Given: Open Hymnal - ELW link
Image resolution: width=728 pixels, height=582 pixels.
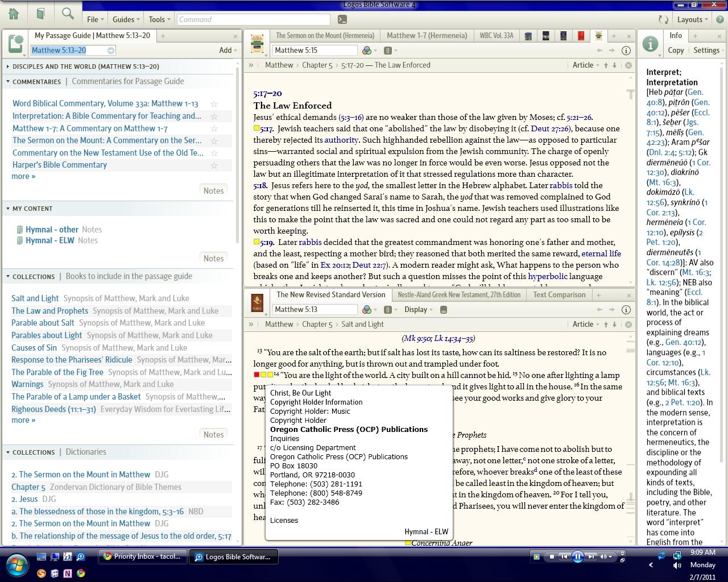Looking at the screenshot, I should pyautogui.click(x=50, y=240).
